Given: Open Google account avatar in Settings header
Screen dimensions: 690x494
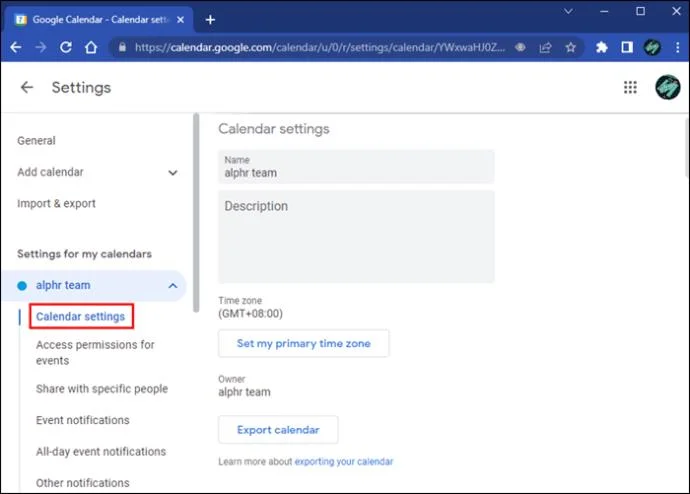Looking at the screenshot, I should [x=667, y=87].
